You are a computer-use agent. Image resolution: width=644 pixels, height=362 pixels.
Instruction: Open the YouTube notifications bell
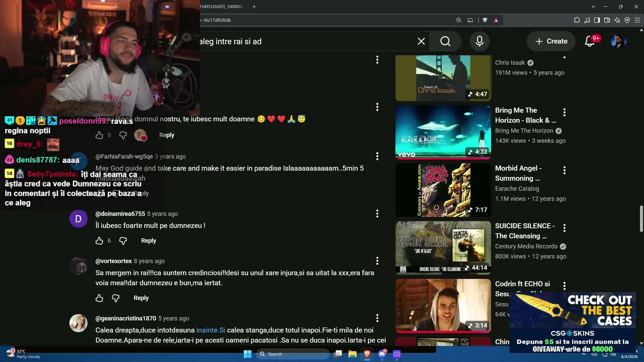click(x=590, y=41)
